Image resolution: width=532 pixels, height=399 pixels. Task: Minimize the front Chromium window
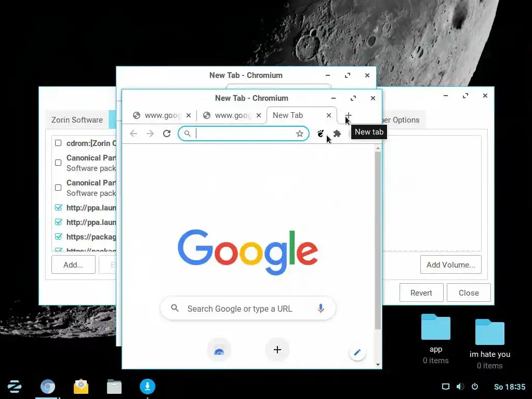pos(334,98)
